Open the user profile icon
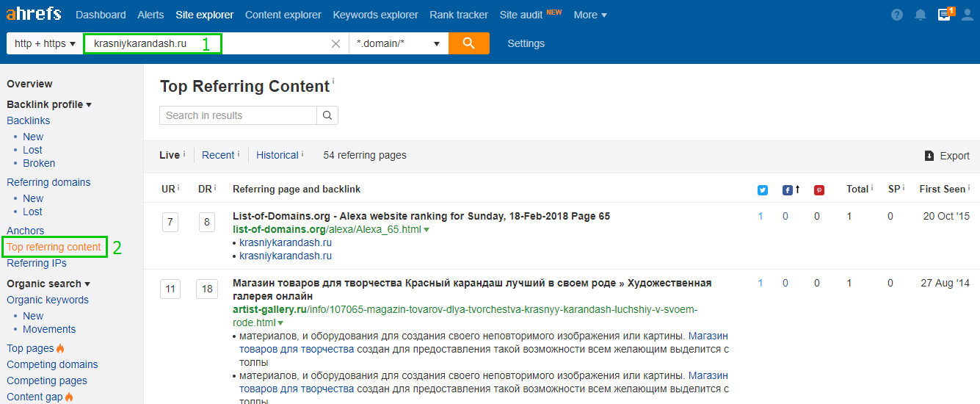Screen dimensions: 980x404 [x=968, y=15]
